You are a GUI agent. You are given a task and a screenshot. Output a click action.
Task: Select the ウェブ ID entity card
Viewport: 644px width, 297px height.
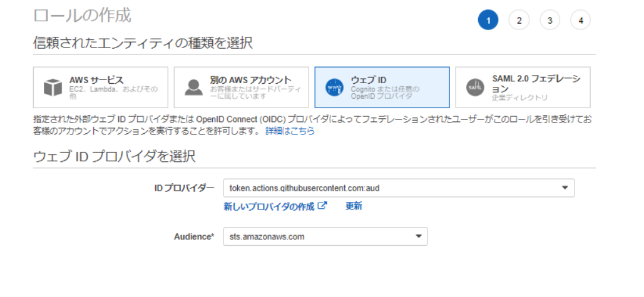click(382, 88)
